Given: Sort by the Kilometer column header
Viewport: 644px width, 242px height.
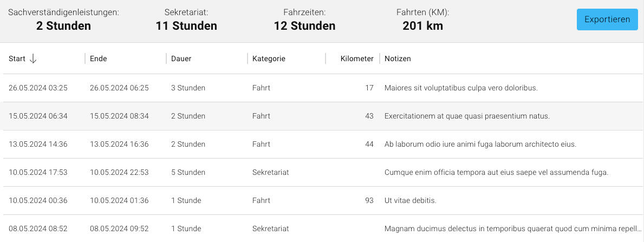Looking at the screenshot, I should (356, 58).
